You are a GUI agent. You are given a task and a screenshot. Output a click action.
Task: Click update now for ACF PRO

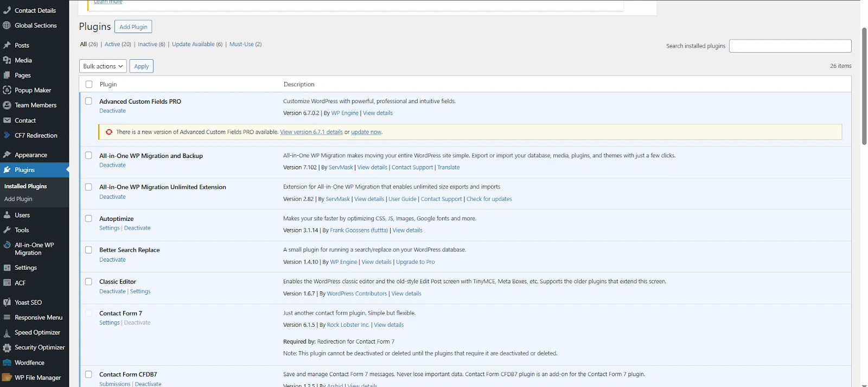[366, 132]
